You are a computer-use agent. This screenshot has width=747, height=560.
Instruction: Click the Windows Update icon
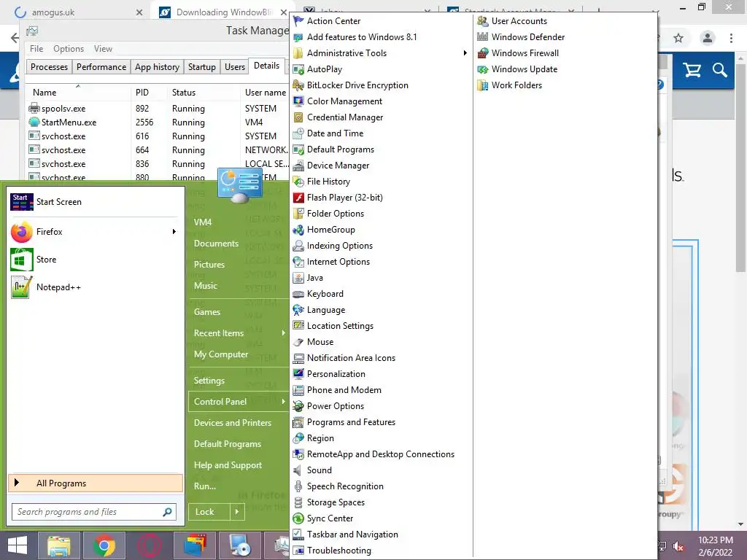[x=483, y=69]
